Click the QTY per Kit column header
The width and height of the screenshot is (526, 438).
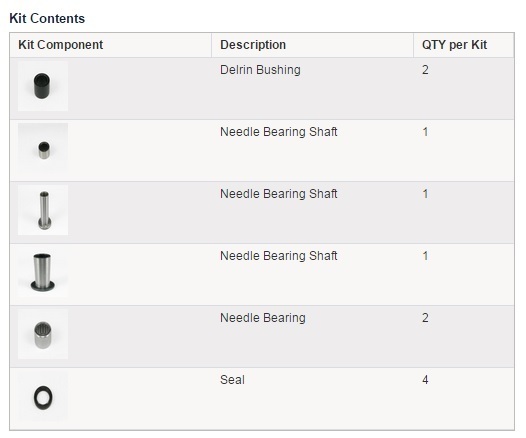454,45
